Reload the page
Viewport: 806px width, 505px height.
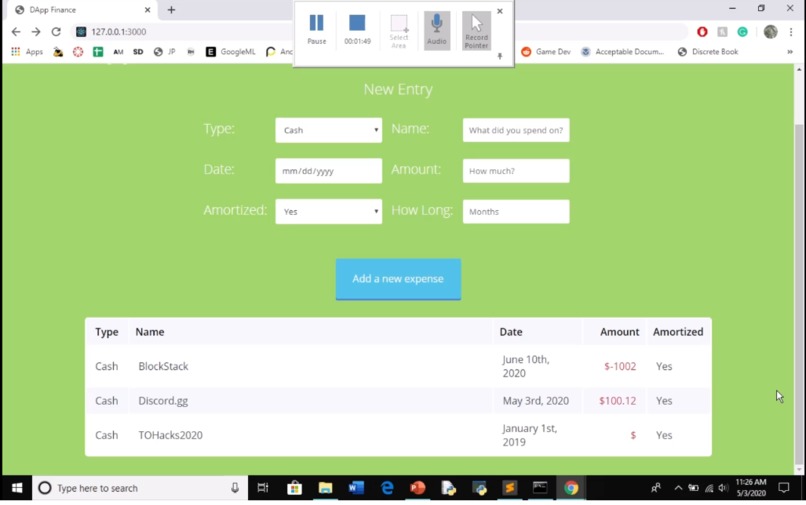(56, 32)
